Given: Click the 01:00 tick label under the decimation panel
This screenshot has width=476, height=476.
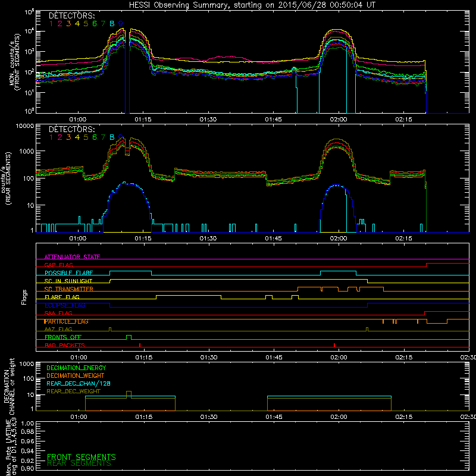Looking at the screenshot, I should pyautogui.click(x=79, y=417).
